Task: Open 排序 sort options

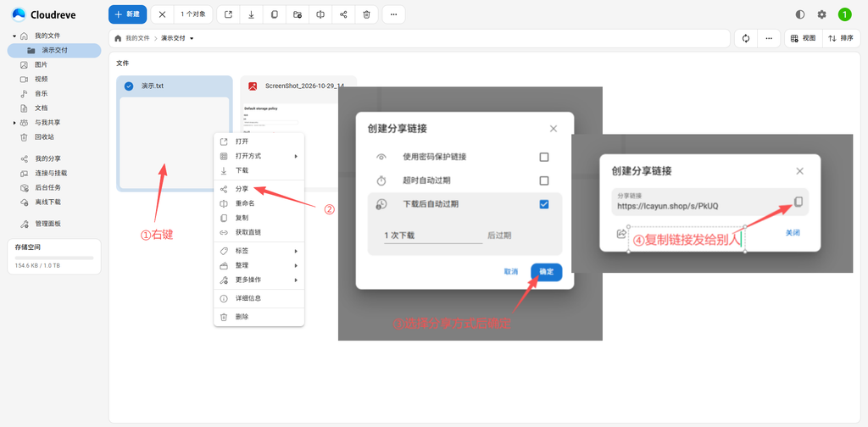Action: (x=842, y=38)
